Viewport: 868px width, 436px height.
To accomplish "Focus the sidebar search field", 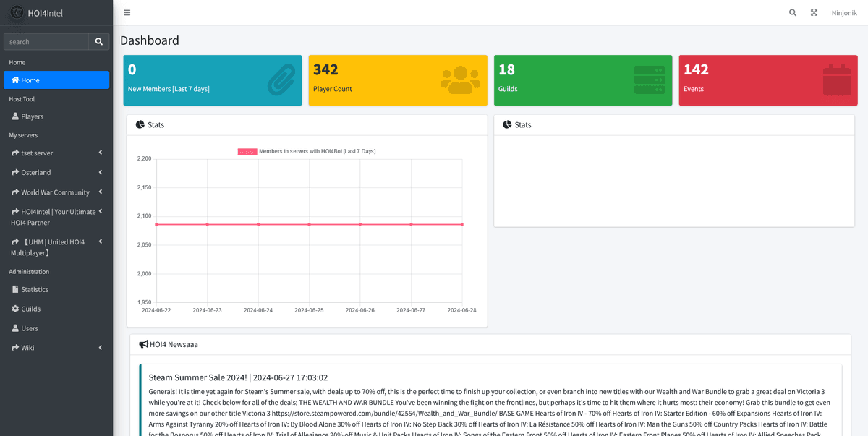I will click(x=46, y=42).
